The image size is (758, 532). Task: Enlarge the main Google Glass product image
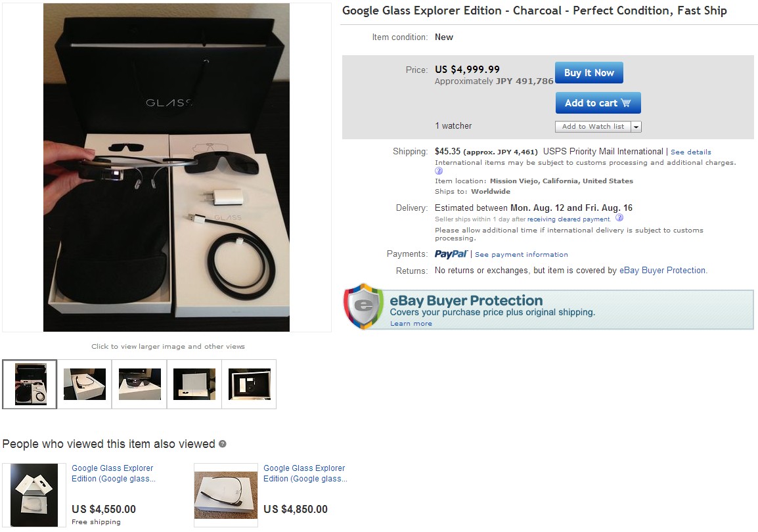click(166, 167)
